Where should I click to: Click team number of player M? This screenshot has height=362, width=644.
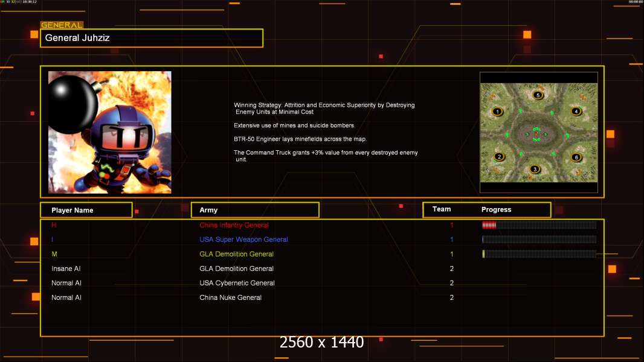(452, 254)
